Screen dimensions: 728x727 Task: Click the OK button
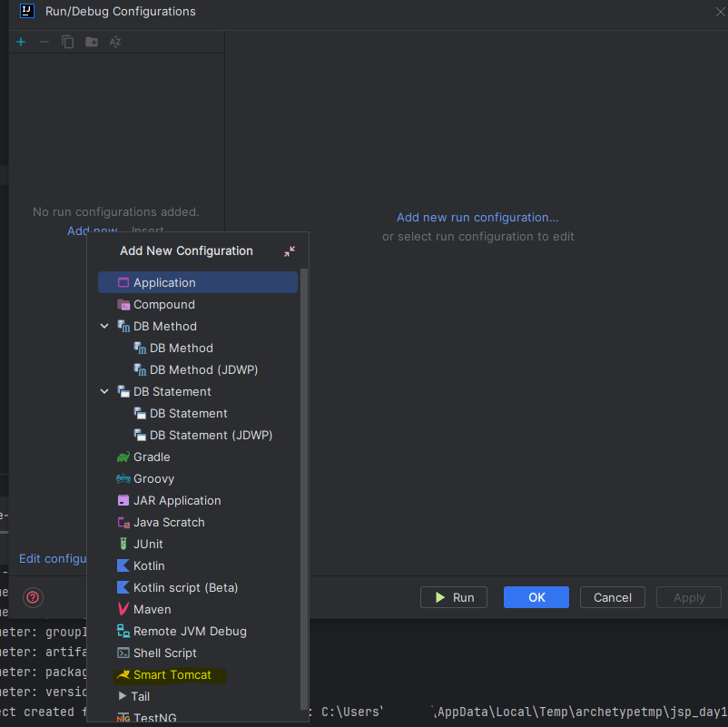tap(536, 597)
